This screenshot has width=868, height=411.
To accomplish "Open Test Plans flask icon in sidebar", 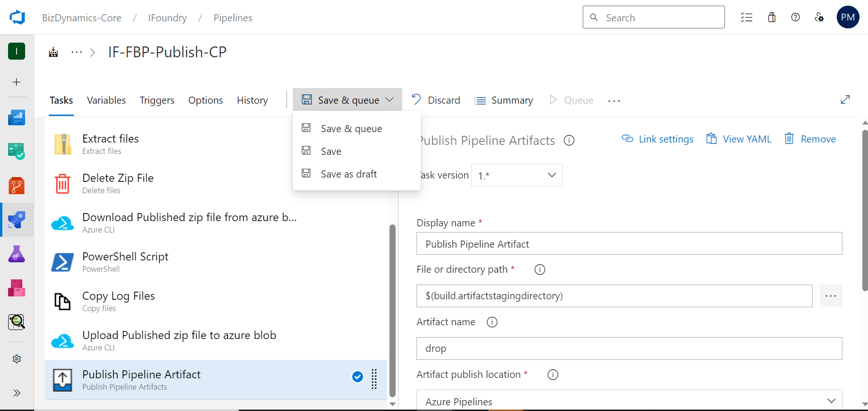I will tap(17, 254).
